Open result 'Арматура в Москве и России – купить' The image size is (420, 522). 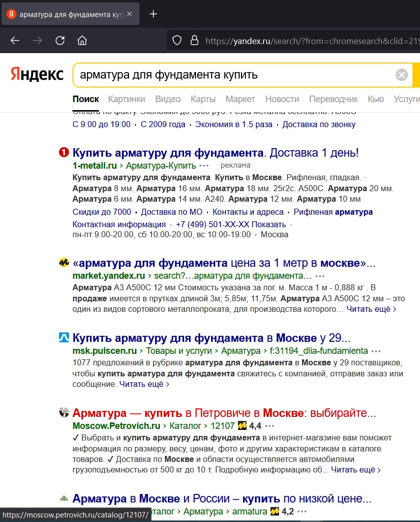tap(222, 498)
